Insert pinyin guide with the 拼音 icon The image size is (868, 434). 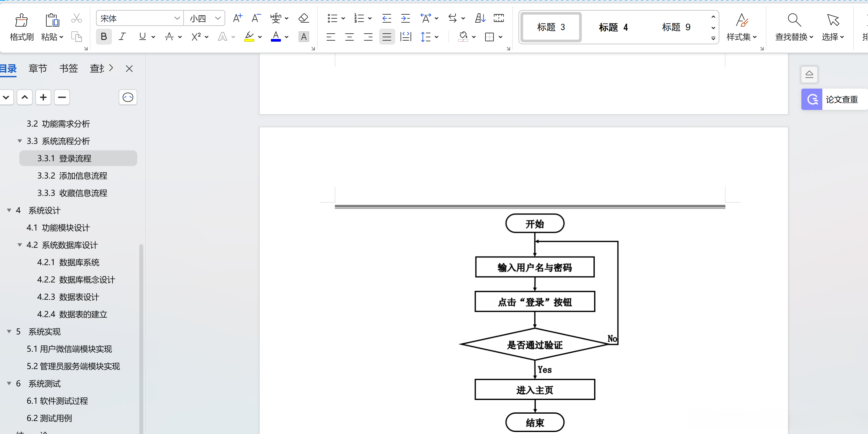click(276, 18)
